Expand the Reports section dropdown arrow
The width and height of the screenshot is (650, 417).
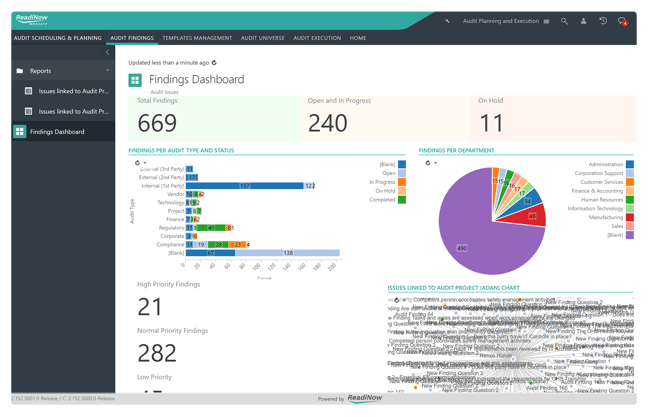click(108, 70)
